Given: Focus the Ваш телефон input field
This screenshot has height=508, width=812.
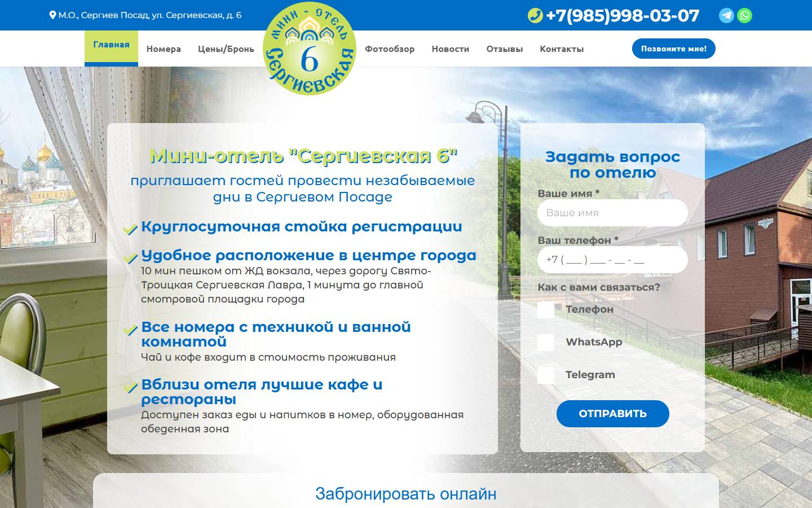Looking at the screenshot, I should pos(613,260).
